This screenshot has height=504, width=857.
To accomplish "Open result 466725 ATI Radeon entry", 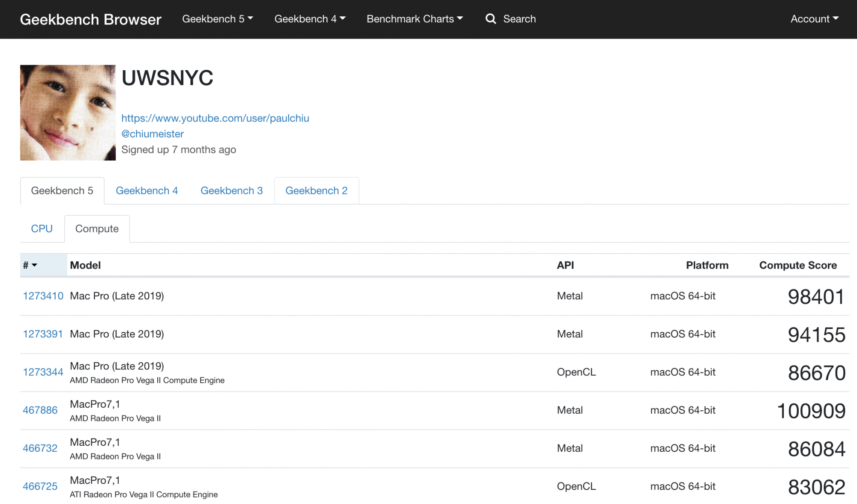I will pyautogui.click(x=40, y=486).
